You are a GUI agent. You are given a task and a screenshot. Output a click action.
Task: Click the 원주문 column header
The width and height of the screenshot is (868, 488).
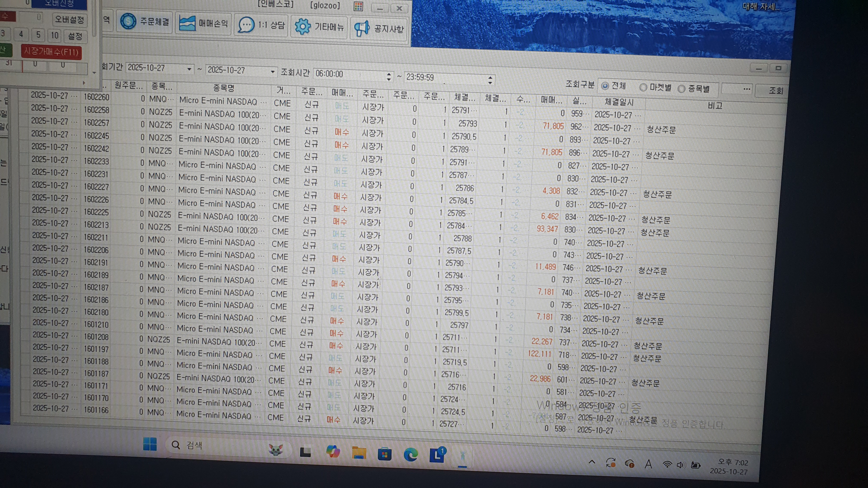pos(128,85)
